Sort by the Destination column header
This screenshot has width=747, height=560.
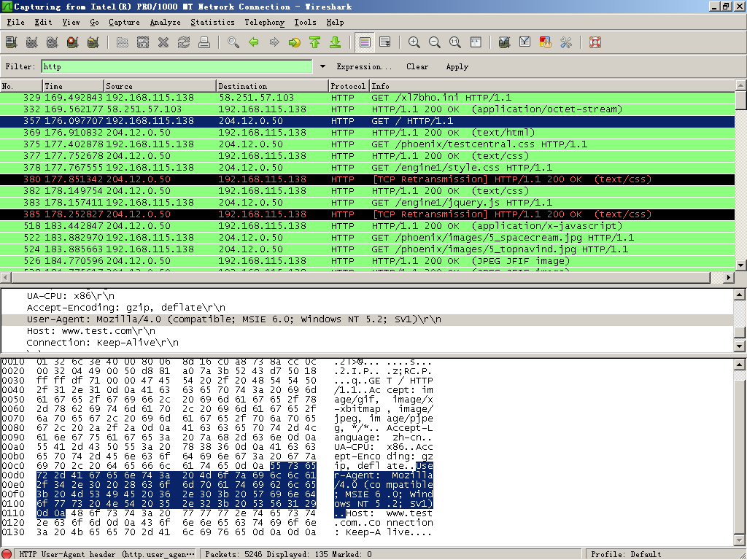[273, 86]
